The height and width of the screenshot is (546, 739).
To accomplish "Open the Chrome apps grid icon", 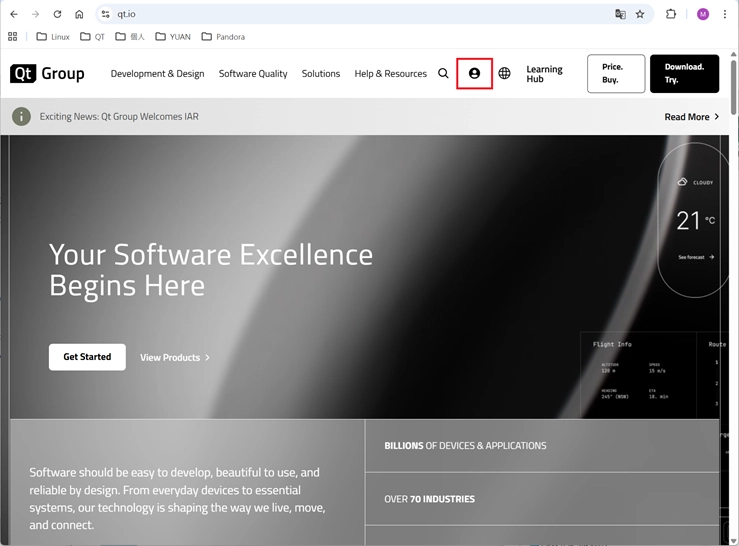I will coord(13,37).
